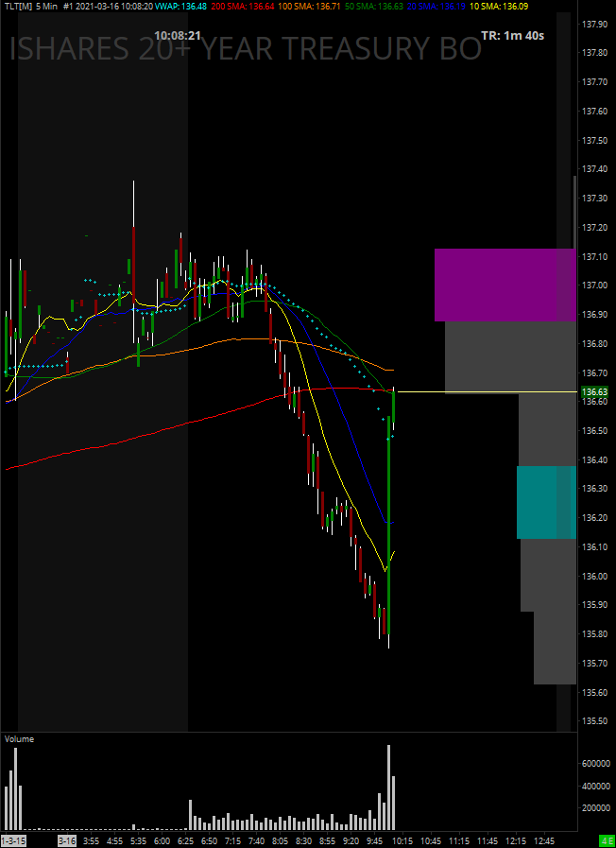Image resolution: width=616 pixels, height=848 pixels.
Task: Click the '5 Min' timeframe label
Action: point(47,6)
